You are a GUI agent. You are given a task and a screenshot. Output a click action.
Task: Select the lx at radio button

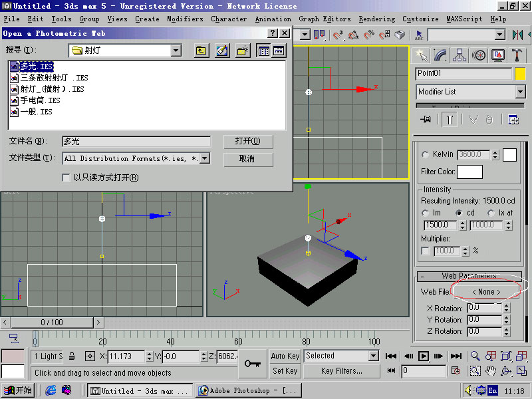point(491,213)
